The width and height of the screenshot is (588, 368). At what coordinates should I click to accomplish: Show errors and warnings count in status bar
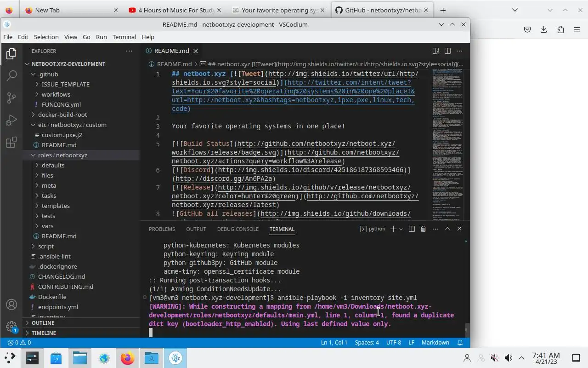pos(19,343)
